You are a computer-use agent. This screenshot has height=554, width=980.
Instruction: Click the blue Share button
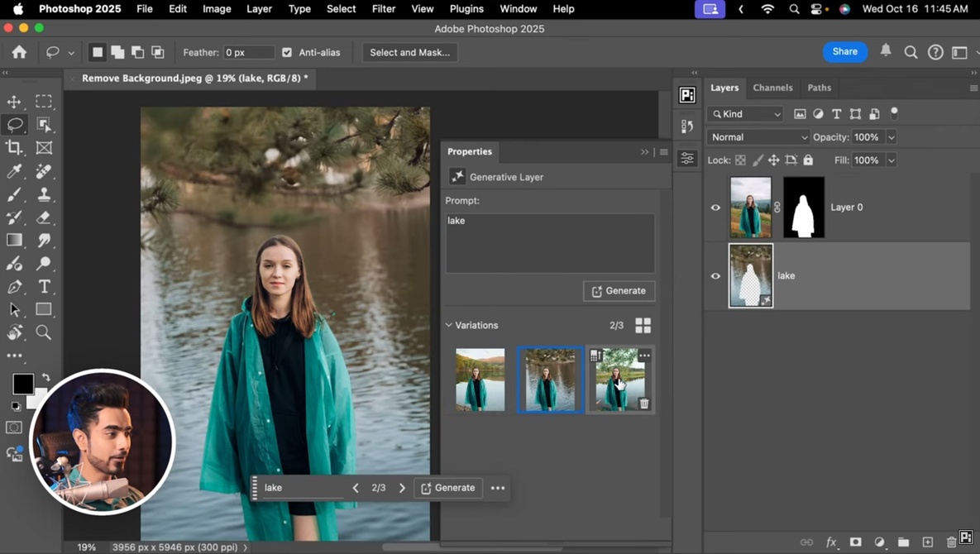pos(844,51)
